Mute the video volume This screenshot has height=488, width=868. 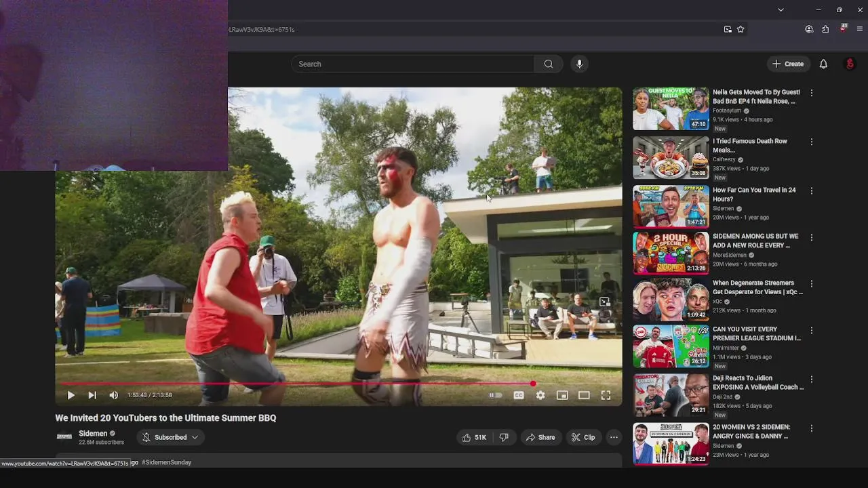[x=114, y=395]
